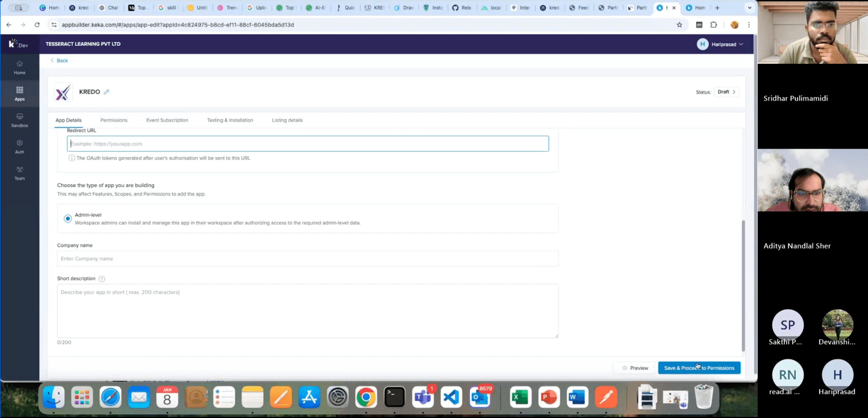Image resolution: width=868 pixels, height=418 pixels.
Task: Open the Sandbox sidebar section
Action: 20,120
